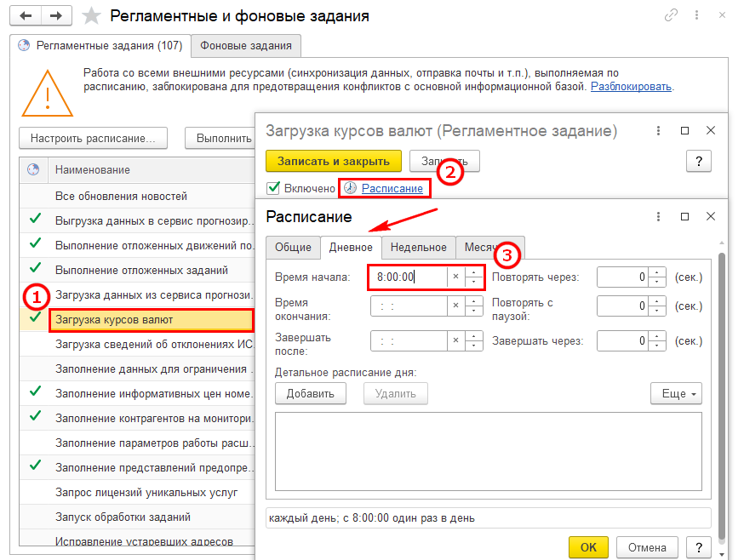Viewport: 744px width, 560px height.
Task: Click into the Время начала input field
Action: click(x=409, y=277)
